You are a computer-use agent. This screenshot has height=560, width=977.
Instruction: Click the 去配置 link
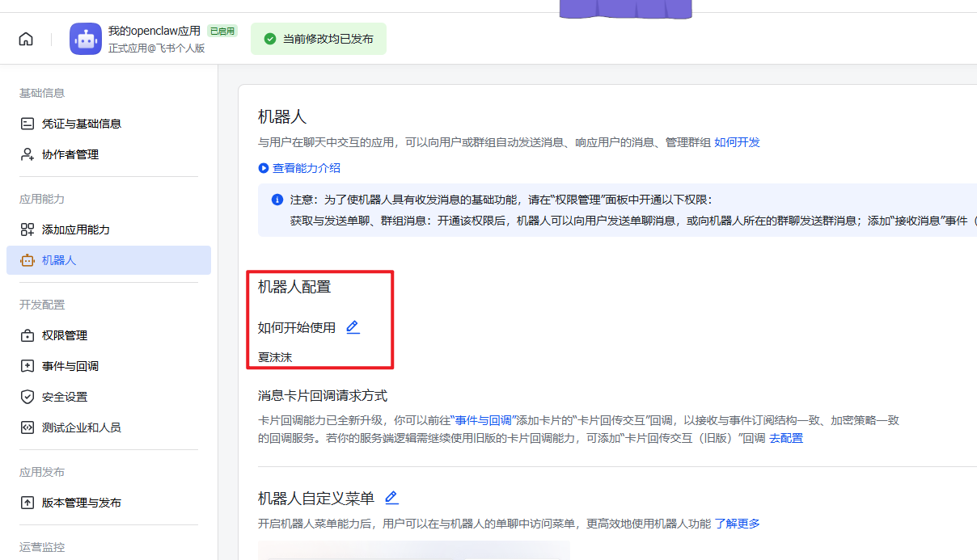pyautogui.click(x=786, y=438)
